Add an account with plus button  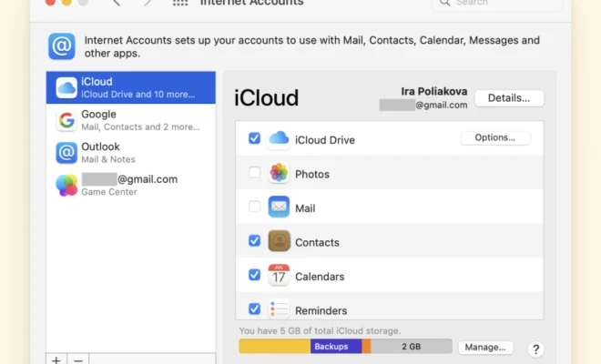(x=56, y=359)
